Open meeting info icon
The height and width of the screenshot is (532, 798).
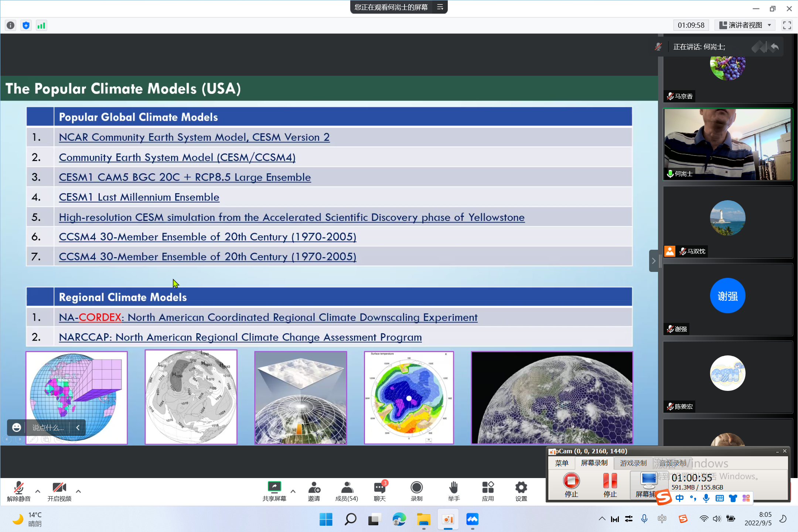coord(11,25)
